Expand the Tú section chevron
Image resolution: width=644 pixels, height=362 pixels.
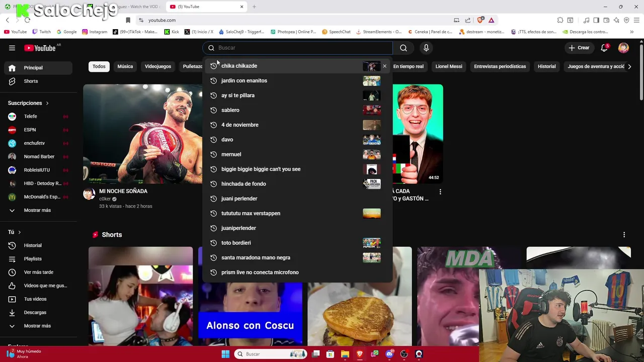coord(20,232)
